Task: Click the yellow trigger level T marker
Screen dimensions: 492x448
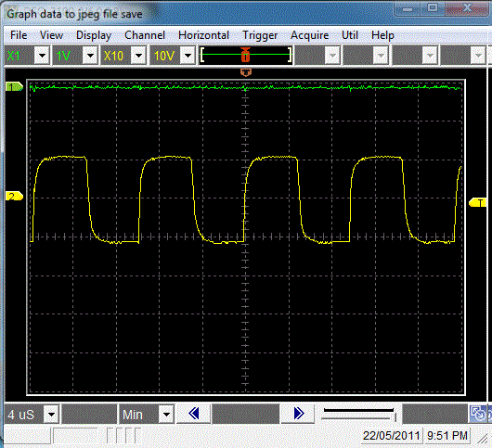Action: pyautogui.click(x=477, y=202)
